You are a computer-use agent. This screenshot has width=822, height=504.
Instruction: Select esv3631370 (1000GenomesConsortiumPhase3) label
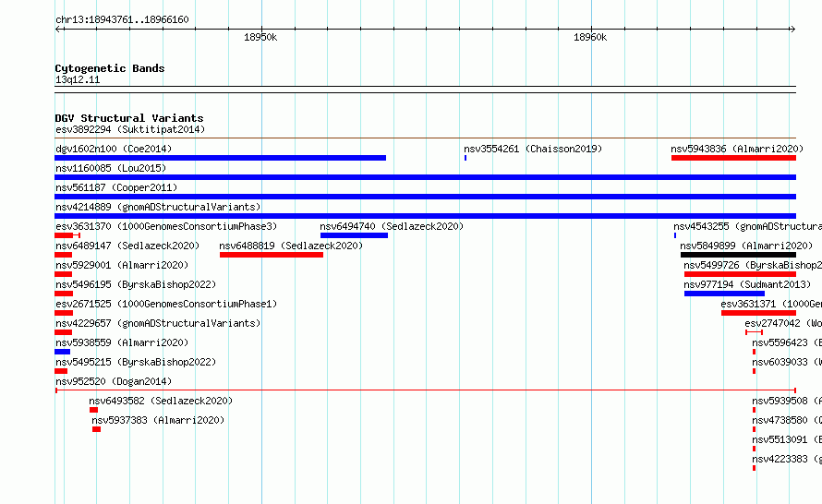(x=166, y=226)
